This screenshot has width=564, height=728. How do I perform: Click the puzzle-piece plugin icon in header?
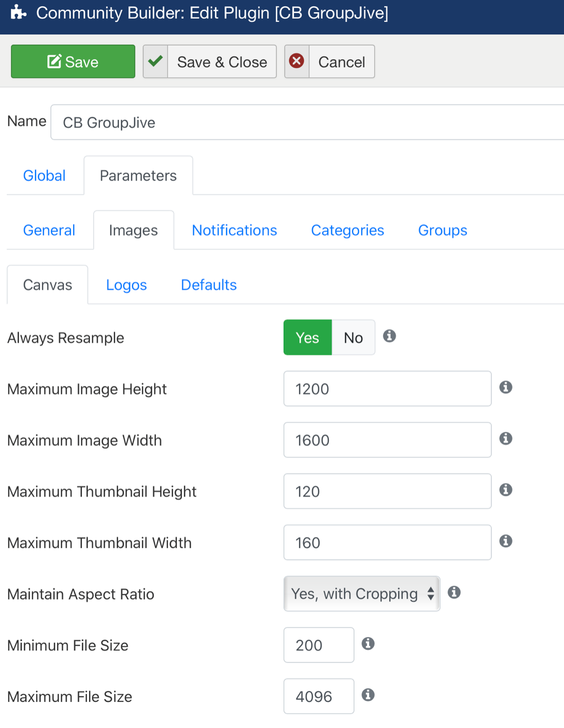[18, 12]
